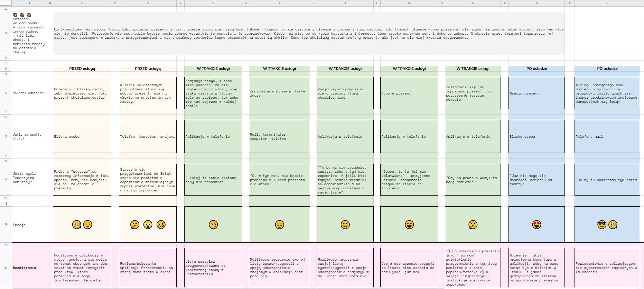Select column Q header

coord(536,3)
